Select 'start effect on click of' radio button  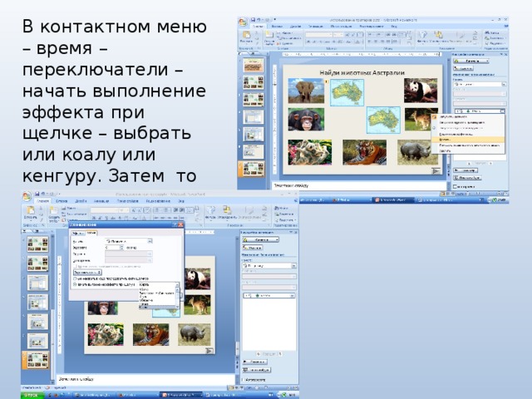point(75,284)
